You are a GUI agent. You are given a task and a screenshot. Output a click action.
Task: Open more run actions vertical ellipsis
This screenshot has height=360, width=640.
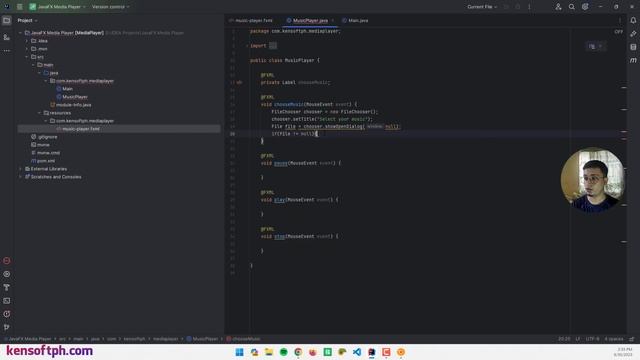coord(529,7)
